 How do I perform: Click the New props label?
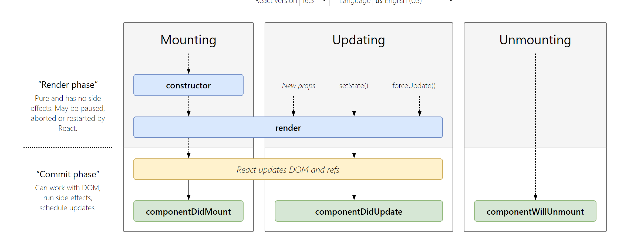point(298,86)
